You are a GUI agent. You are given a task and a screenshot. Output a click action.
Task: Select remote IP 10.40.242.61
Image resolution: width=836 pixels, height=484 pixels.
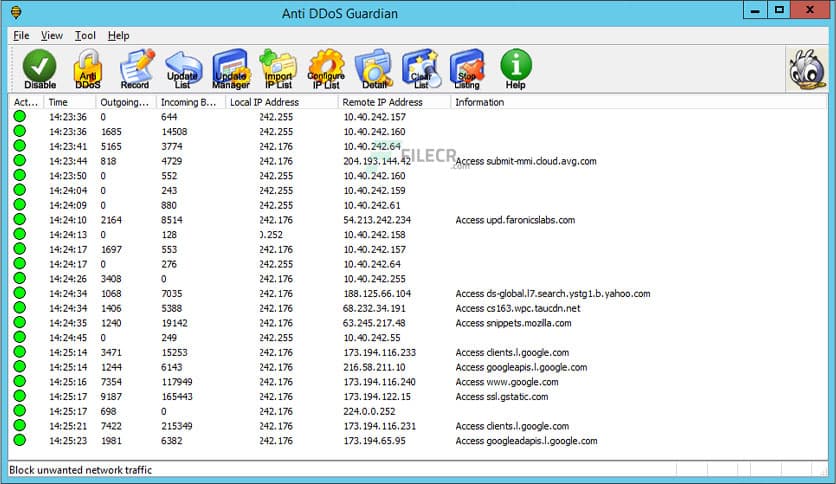pyautogui.click(x=372, y=205)
